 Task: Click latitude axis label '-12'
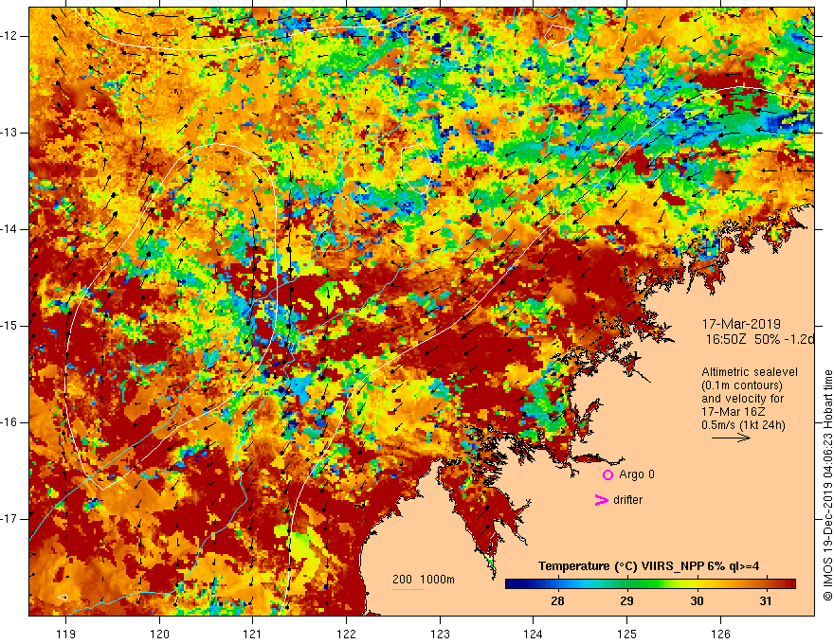[9, 36]
